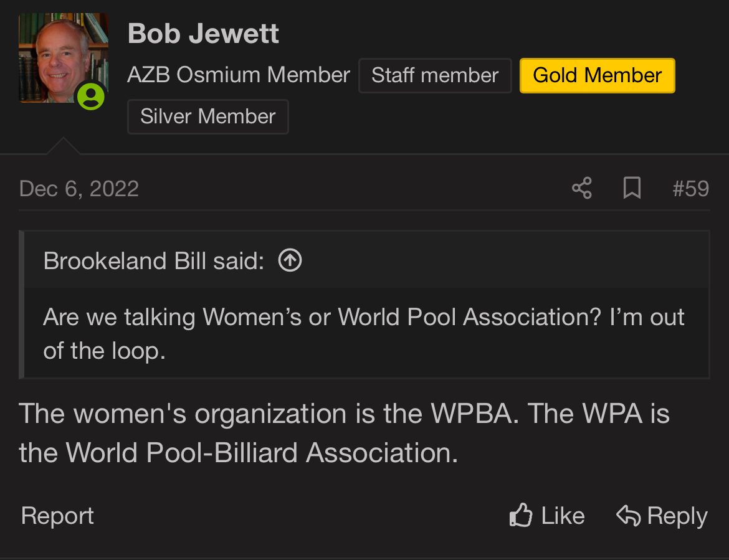The height and width of the screenshot is (560, 729).
Task: Click the Reply arrow icon
Action: pyautogui.click(x=629, y=515)
